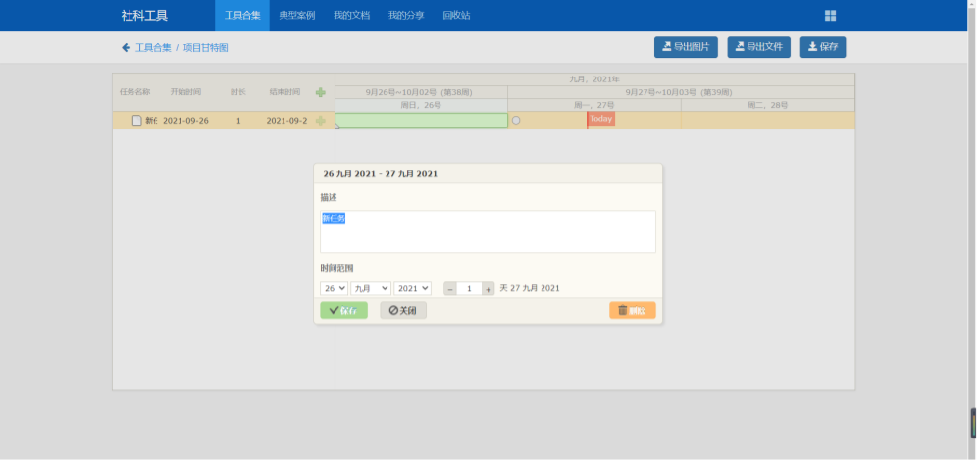Click the dialog title date range

click(382, 174)
